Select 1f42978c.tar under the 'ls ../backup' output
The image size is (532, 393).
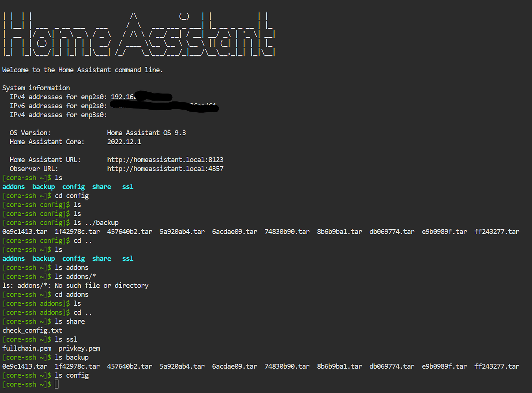point(77,232)
